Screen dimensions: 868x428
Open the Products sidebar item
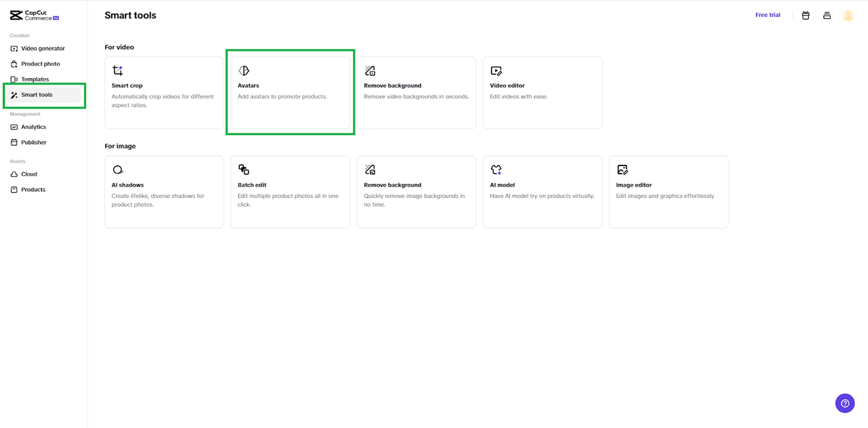click(33, 190)
